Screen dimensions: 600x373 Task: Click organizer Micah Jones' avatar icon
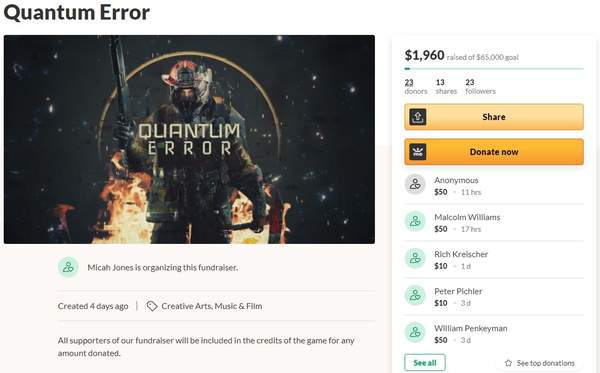click(x=68, y=267)
